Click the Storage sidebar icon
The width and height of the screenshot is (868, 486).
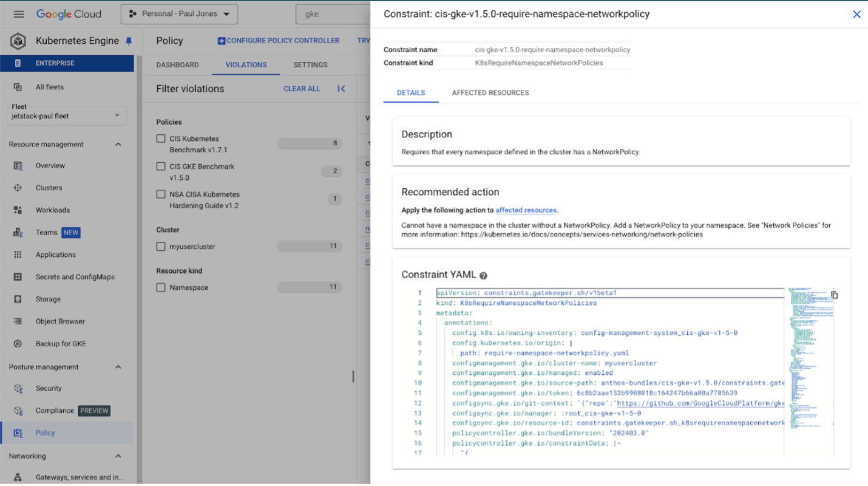(x=18, y=299)
